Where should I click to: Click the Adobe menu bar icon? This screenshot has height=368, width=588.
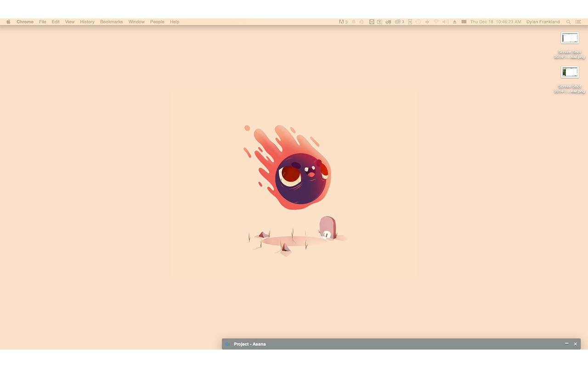coord(343,22)
